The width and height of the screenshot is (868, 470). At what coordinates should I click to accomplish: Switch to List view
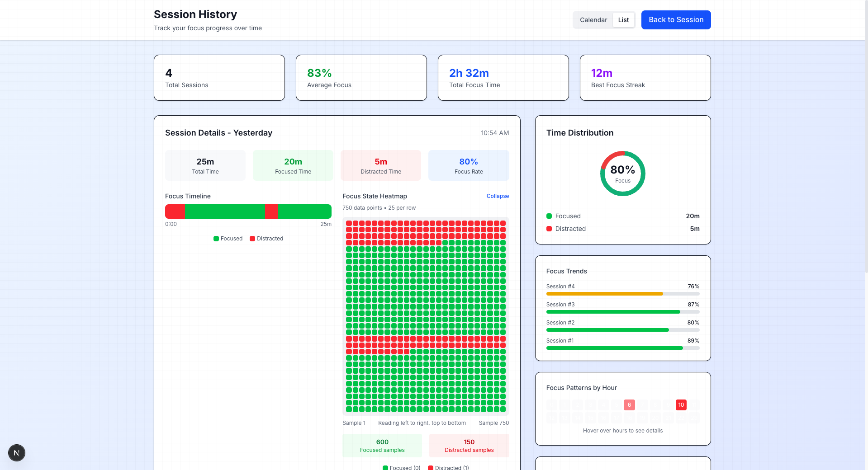point(623,20)
